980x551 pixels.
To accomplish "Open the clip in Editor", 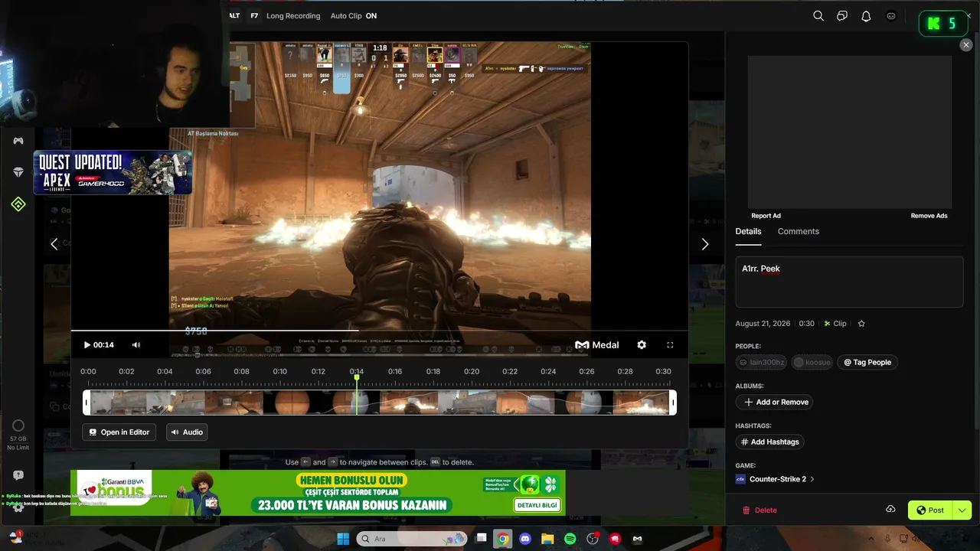I will (x=119, y=432).
